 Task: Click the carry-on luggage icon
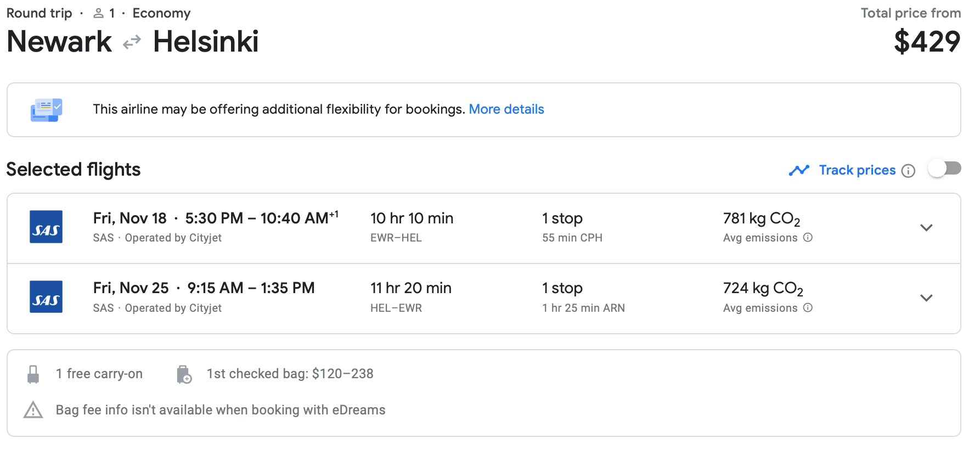click(33, 374)
